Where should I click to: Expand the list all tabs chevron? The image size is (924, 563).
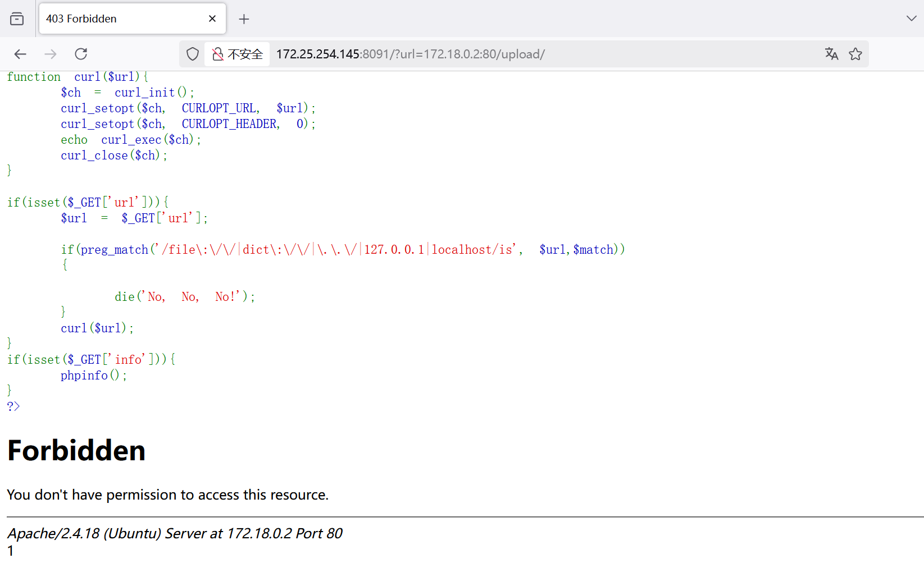click(x=911, y=19)
